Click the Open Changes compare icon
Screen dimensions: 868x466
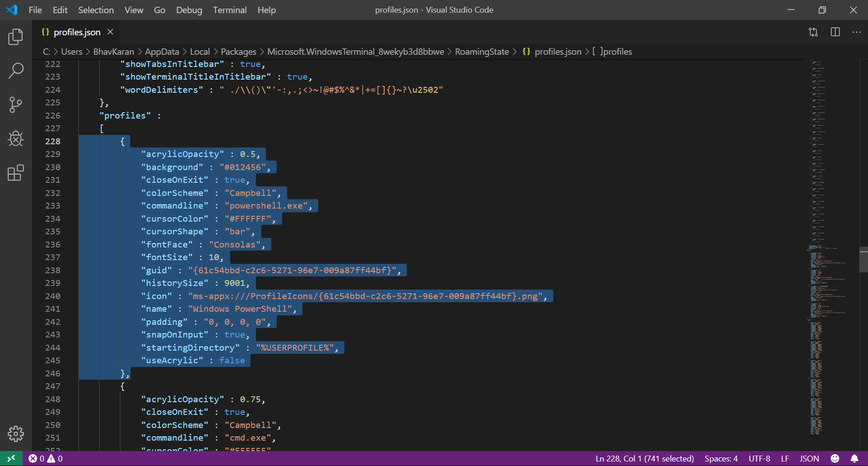pos(813,32)
